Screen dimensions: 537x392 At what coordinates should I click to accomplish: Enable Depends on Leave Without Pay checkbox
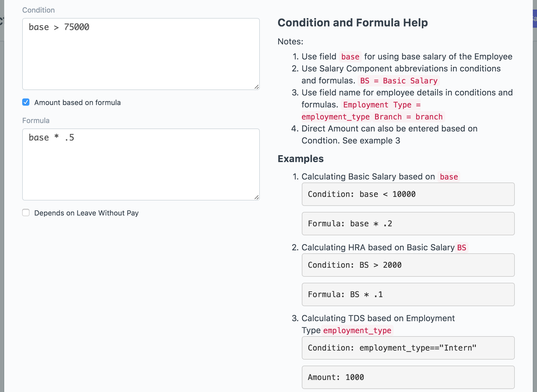point(26,213)
